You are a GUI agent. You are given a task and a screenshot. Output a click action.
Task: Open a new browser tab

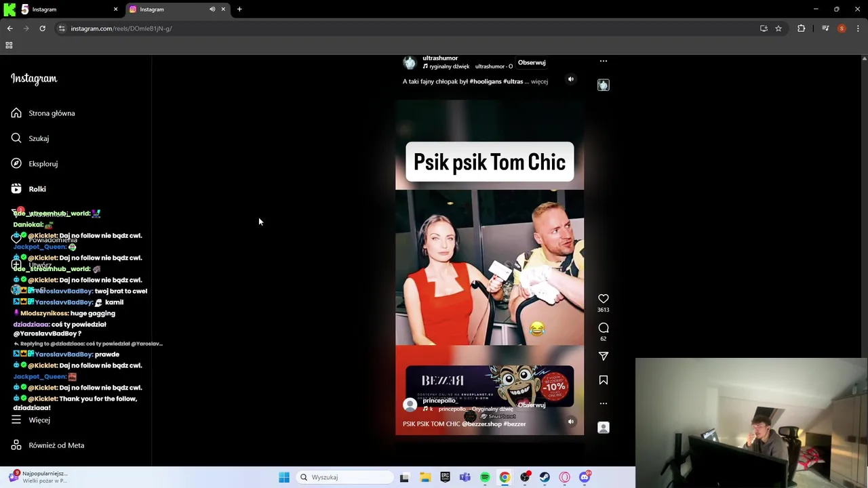(x=239, y=9)
